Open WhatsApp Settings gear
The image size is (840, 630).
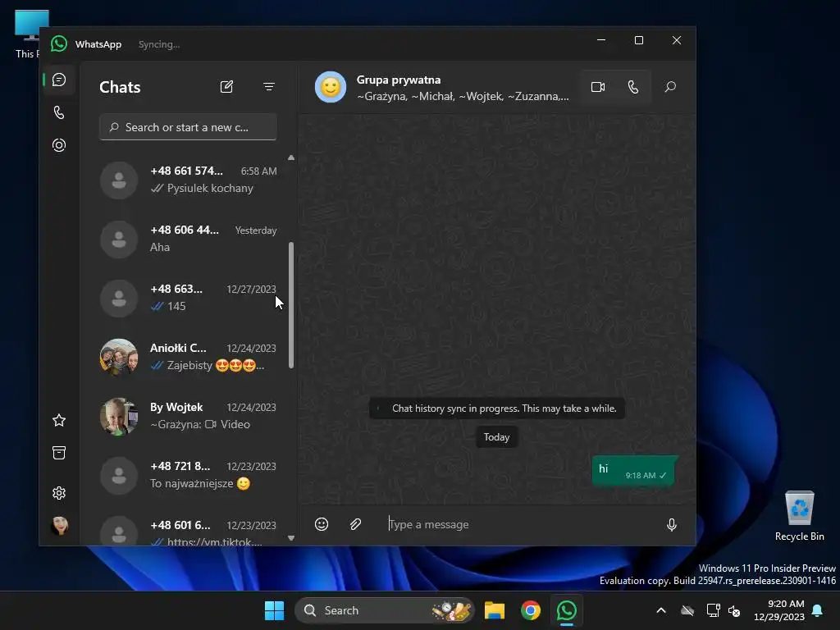point(59,493)
